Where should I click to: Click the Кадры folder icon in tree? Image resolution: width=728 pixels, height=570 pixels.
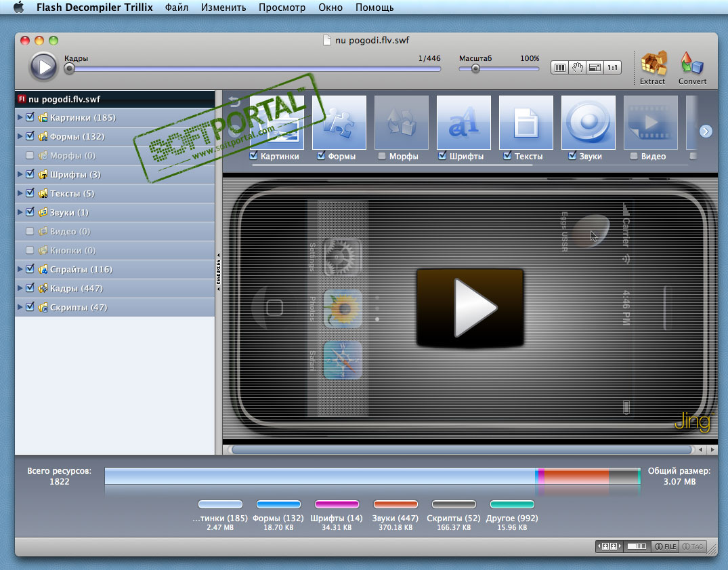[43, 289]
